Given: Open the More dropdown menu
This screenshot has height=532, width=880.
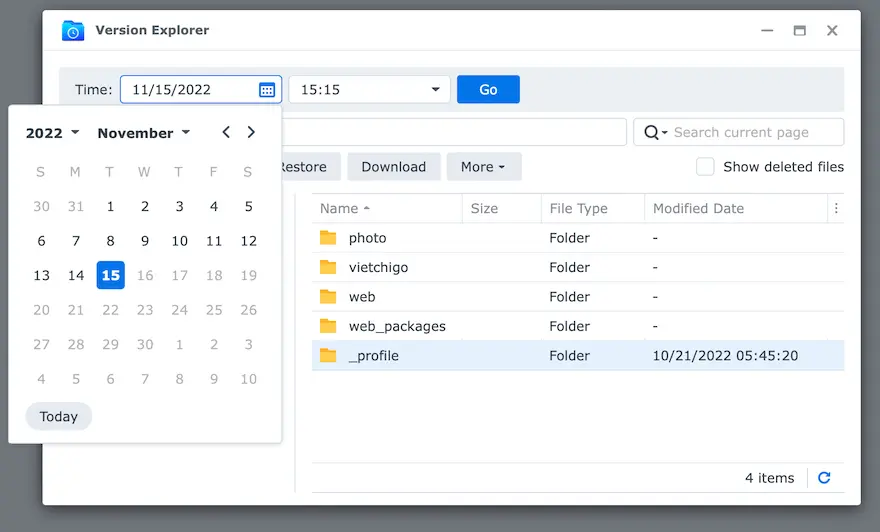Looking at the screenshot, I should tap(483, 167).
